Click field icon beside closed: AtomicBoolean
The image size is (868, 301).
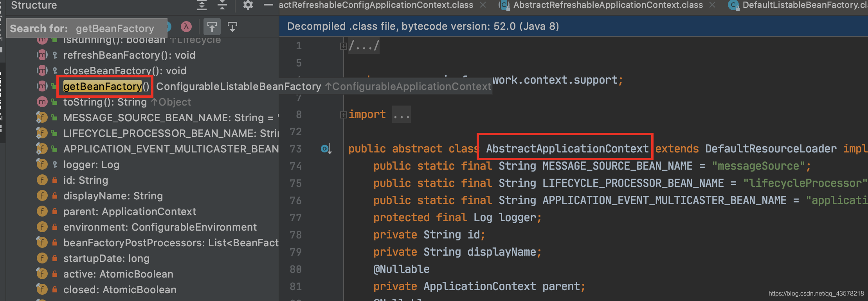[42, 290]
